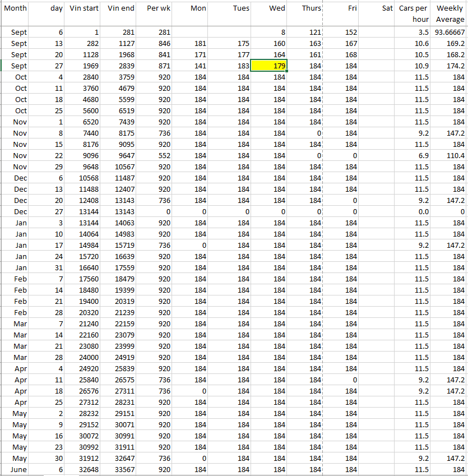Select the Sat column header cell
This screenshot has height=476, width=468.
(378, 13)
